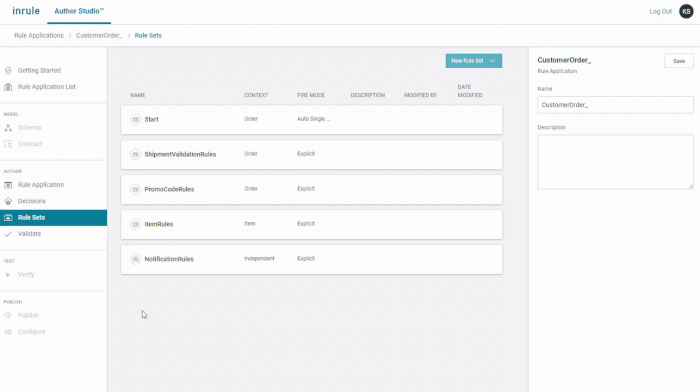Click the inrule logo

point(26,11)
